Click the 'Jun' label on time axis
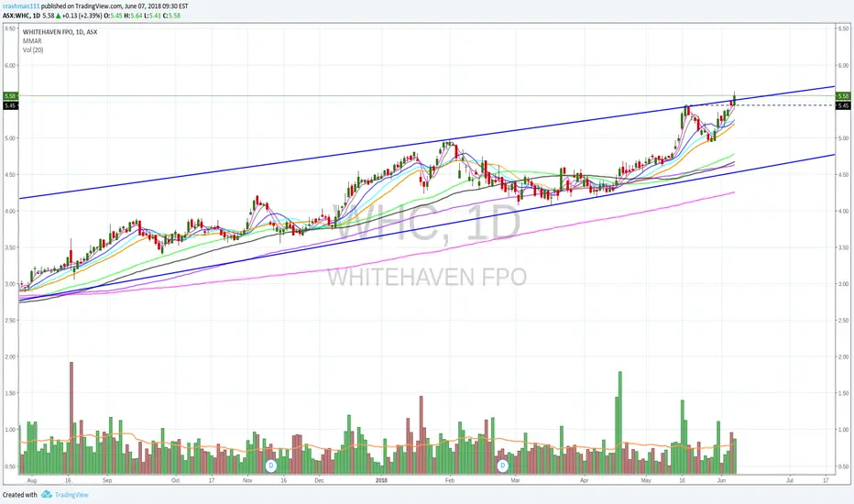This screenshot has height=504, width=854. [x=722, y=480]
